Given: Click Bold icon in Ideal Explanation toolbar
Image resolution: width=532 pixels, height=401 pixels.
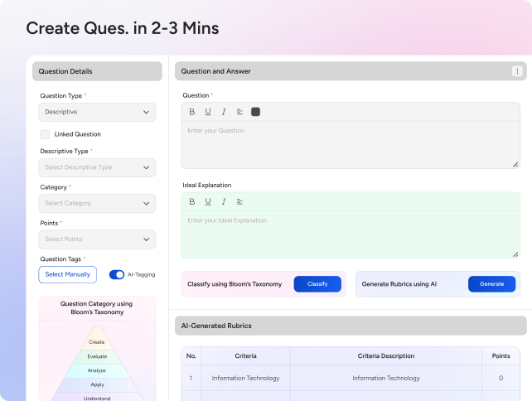Looking at the screenshot, I should 192,201.
